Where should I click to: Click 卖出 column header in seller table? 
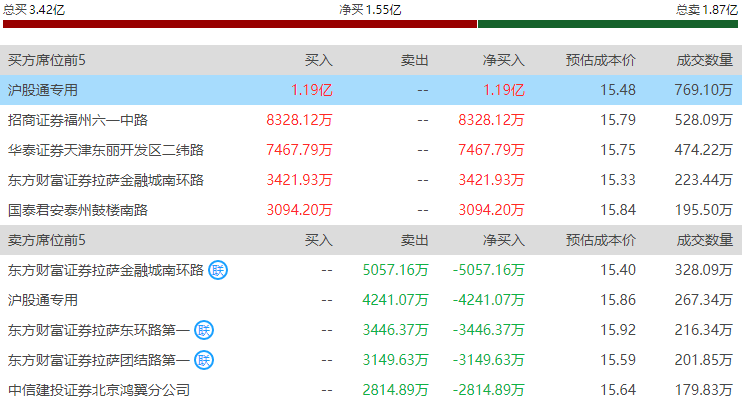pos(415,240)
